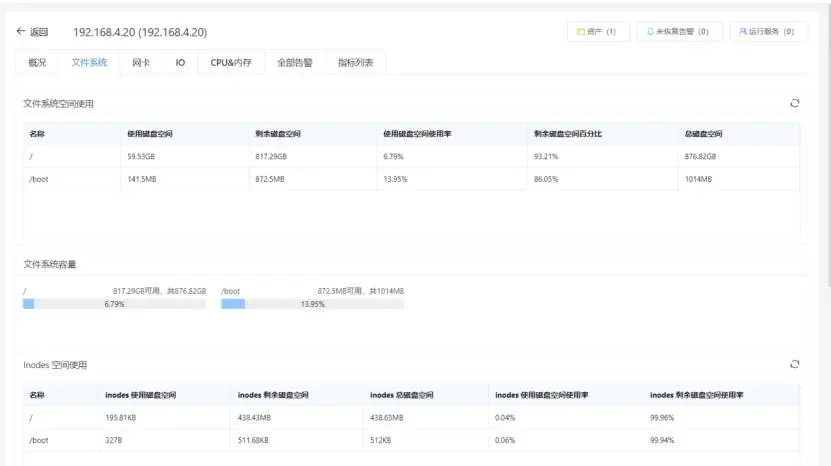
Task: Refresh the 文件系统空间使用 table
Action: [794, 103]
